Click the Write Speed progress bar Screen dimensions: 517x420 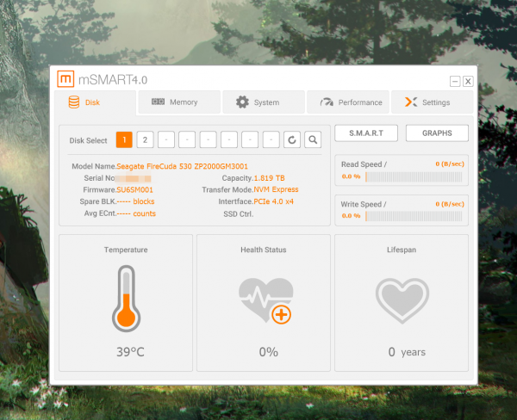[x=414, y=215]
